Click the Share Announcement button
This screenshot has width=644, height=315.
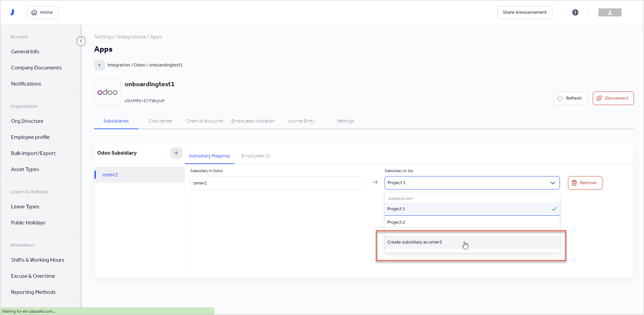click(x=524, y=12)
